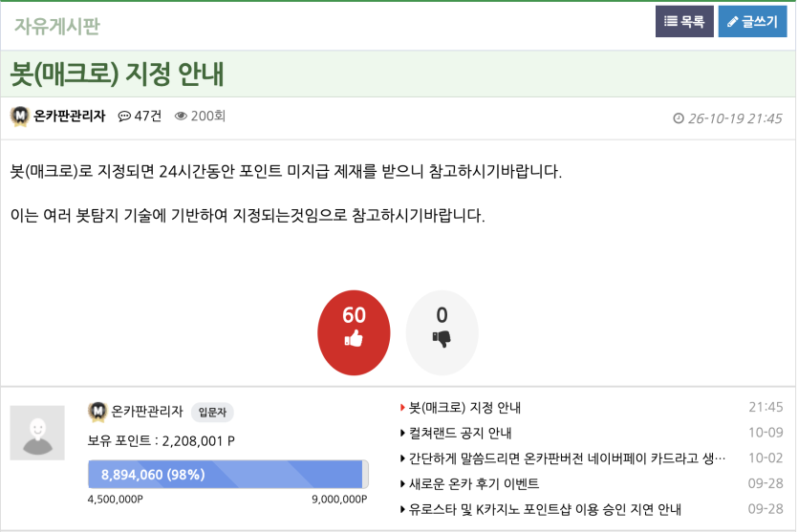
Task: Click the 자유게시판 board title
Action: point(57,26)
